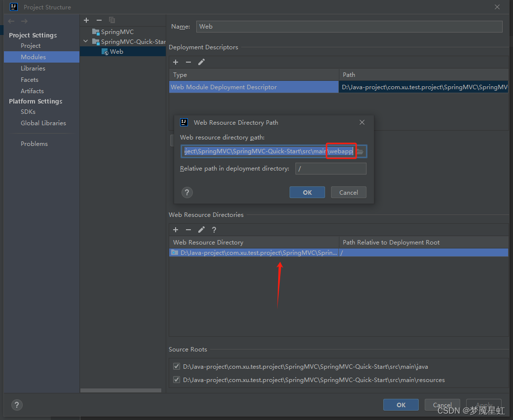Close the Web Resource Directory Path dialog
513x420 pixels.
(x=362, y=122)
